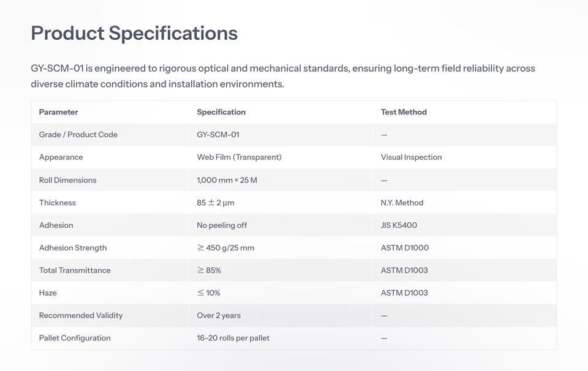Click the Parameter column header

[59, 112]
